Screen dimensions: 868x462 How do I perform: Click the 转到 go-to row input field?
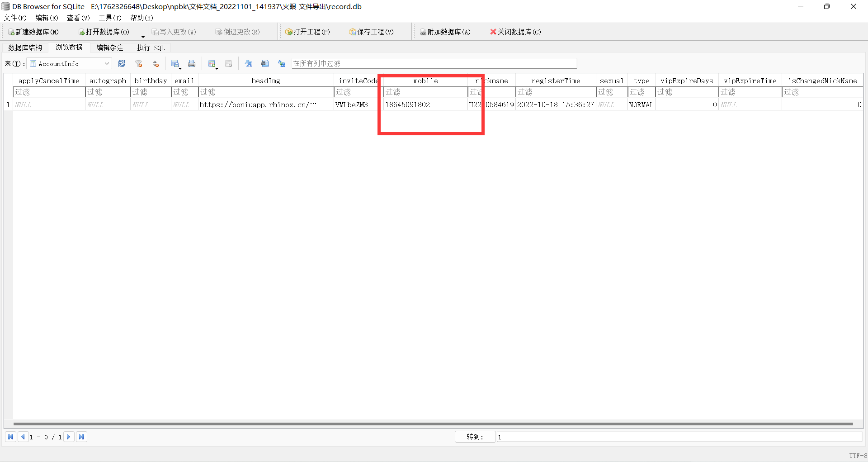click(x=679, y=437)
